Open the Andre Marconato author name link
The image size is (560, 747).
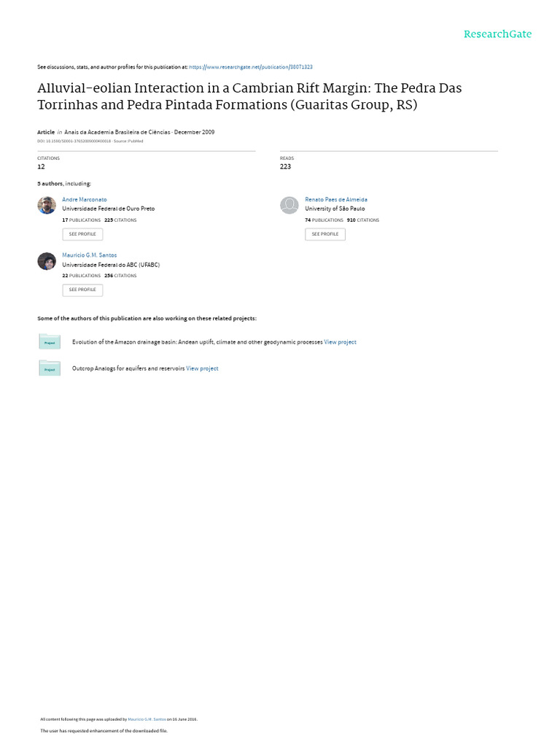(85, 199)
